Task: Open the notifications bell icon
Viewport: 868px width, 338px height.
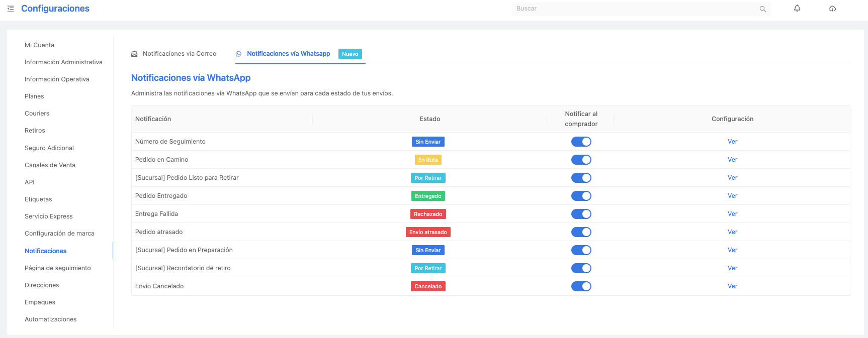Action: (x=797, y=9)
